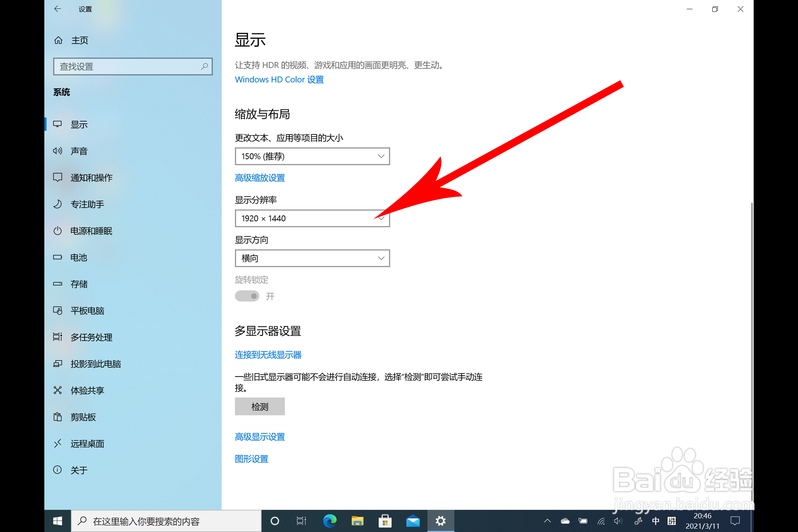Select 显示 in the sidebar

(133, 124)
